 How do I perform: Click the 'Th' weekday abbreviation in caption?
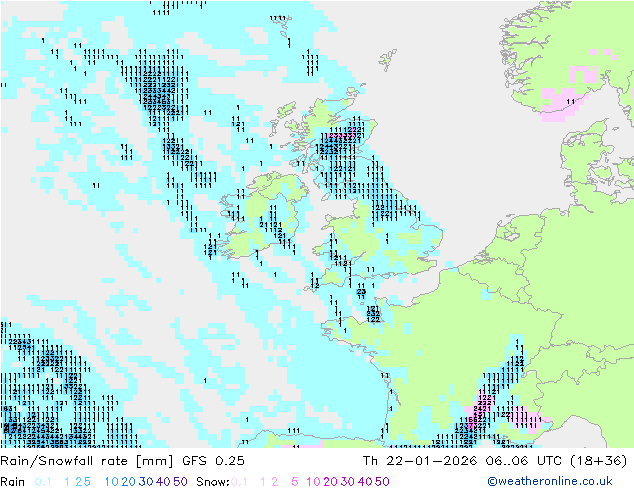point(370,461)
